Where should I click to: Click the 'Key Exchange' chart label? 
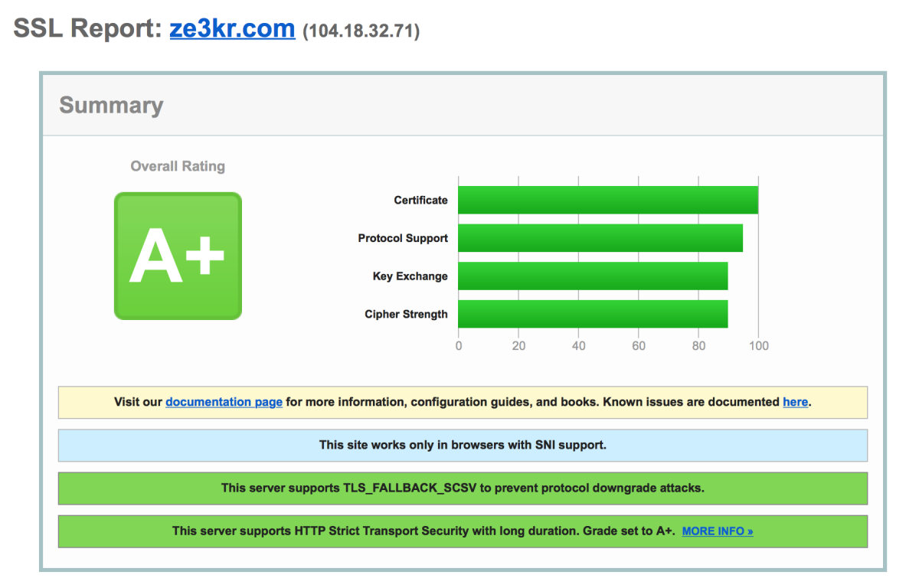click(410, 276)
